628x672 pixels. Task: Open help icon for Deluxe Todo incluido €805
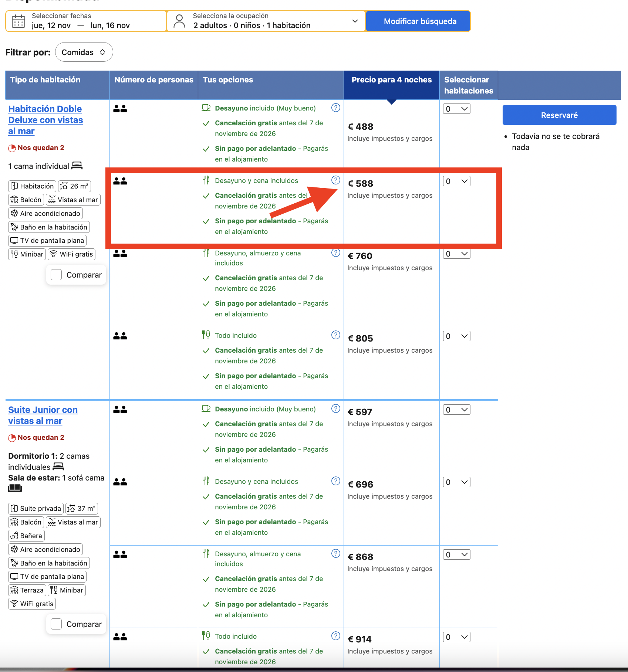coord(335,335)
